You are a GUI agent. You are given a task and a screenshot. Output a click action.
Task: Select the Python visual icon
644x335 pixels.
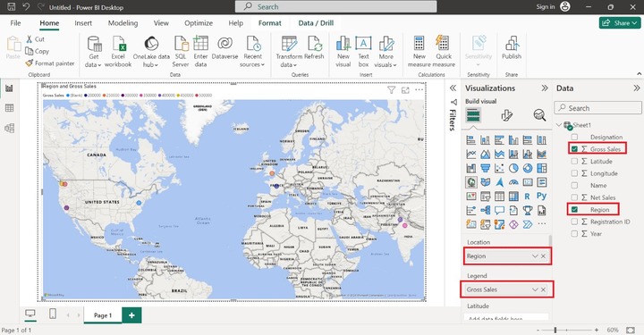tap(542, 196)
